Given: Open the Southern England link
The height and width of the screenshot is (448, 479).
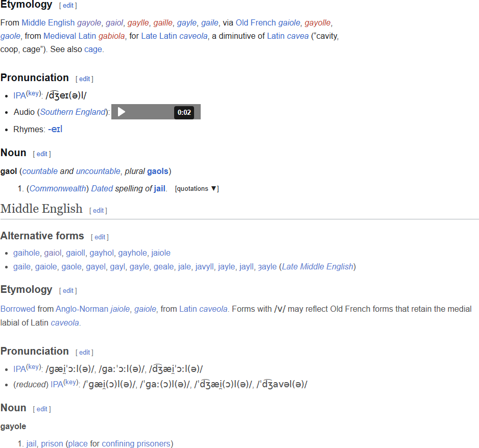Looking at the screenshot, I should [x=73, y=112].
